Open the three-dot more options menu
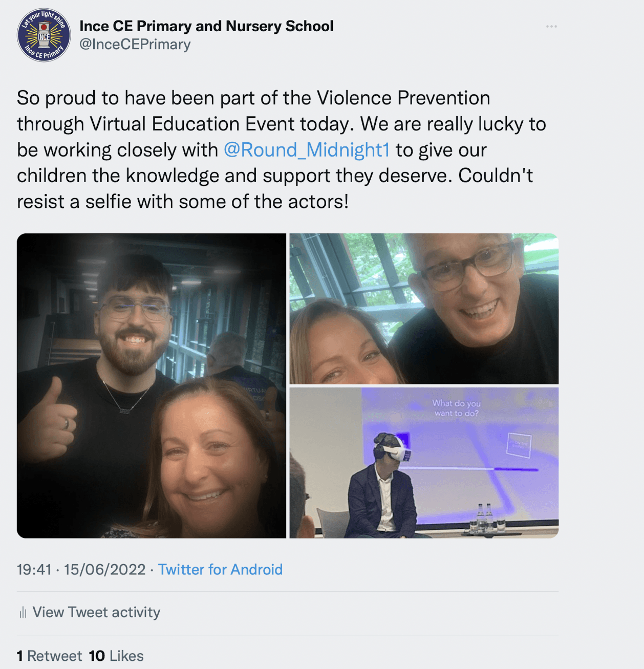 (x=551, y=26)
